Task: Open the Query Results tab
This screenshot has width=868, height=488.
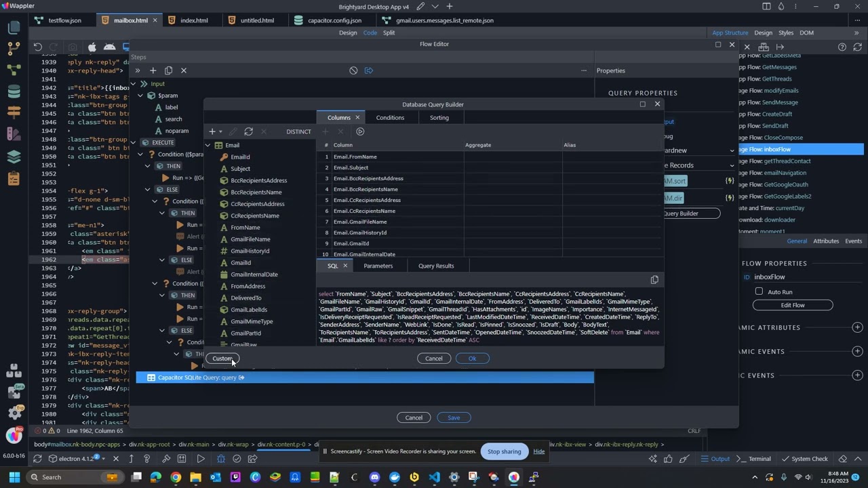Action: [x=436, y=266]
